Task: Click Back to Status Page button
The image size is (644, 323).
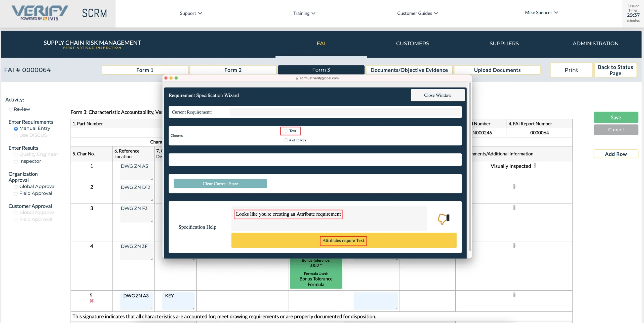Action: click(x=616, y=70)
